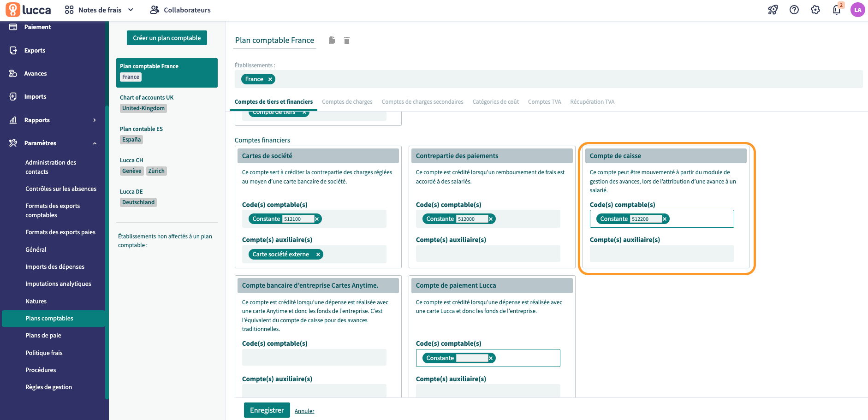
Task: Open the notifications bell
Action: tap(837, 10)
